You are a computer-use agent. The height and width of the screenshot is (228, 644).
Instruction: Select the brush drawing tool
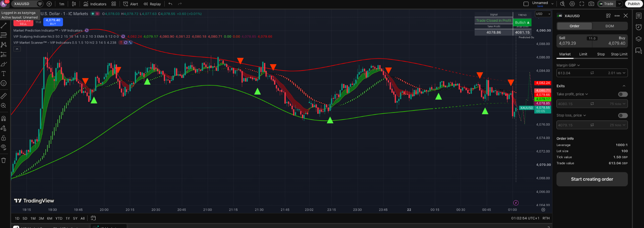click(4, 64)
